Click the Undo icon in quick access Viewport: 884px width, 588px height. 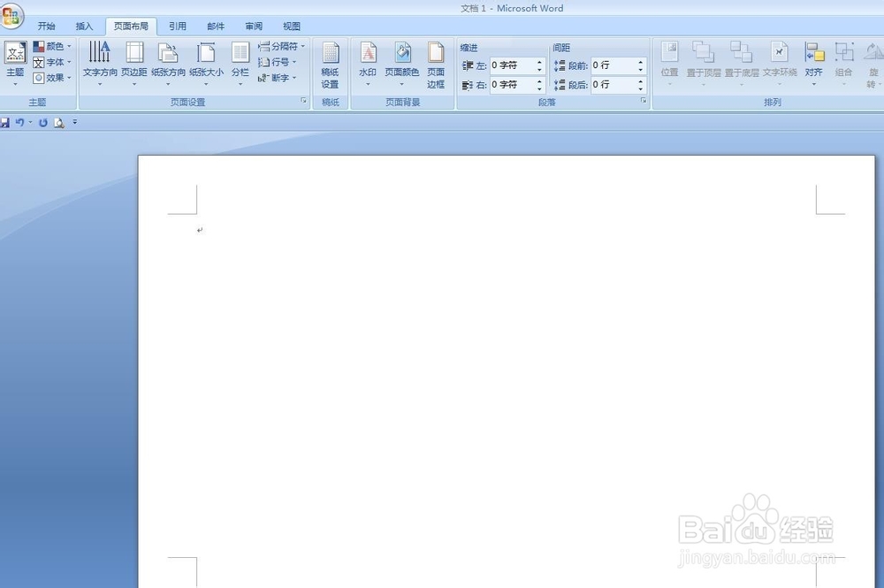click(19, 122)
